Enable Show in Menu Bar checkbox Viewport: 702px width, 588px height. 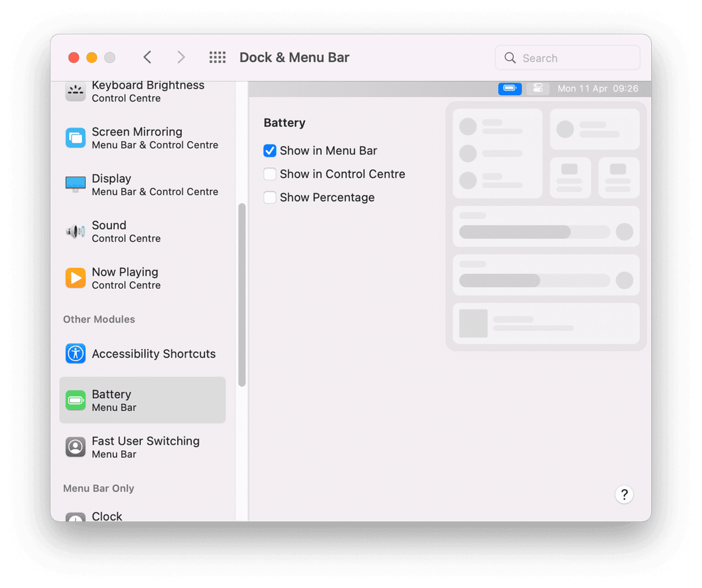(270, 151)
